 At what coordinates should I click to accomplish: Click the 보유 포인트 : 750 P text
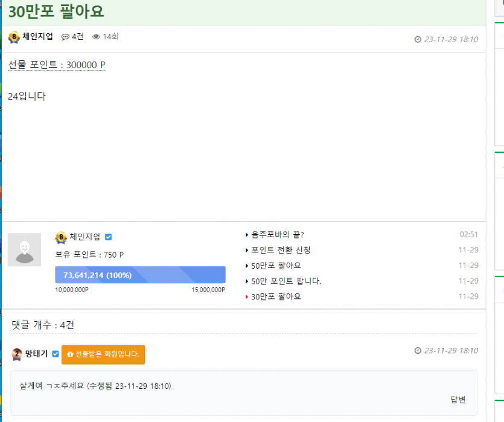tap(89, 255)
